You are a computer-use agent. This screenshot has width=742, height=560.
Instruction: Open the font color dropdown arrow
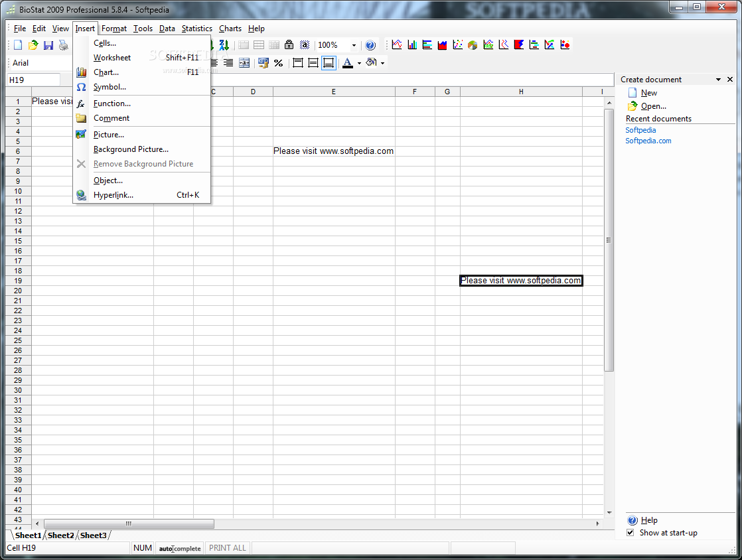[359, 64]
